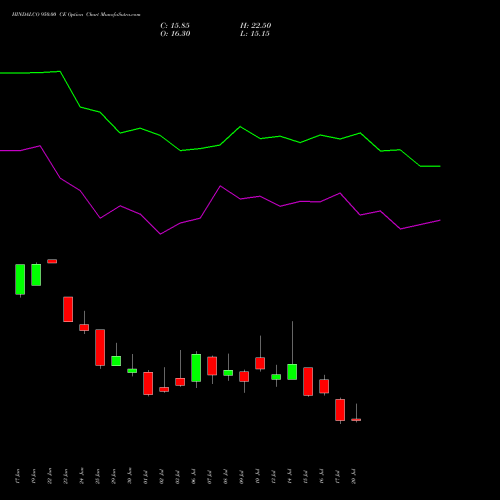The width and height of the screenshot is (500, 500).
Task: Select the 30 Jun date label
Action: 129,476
